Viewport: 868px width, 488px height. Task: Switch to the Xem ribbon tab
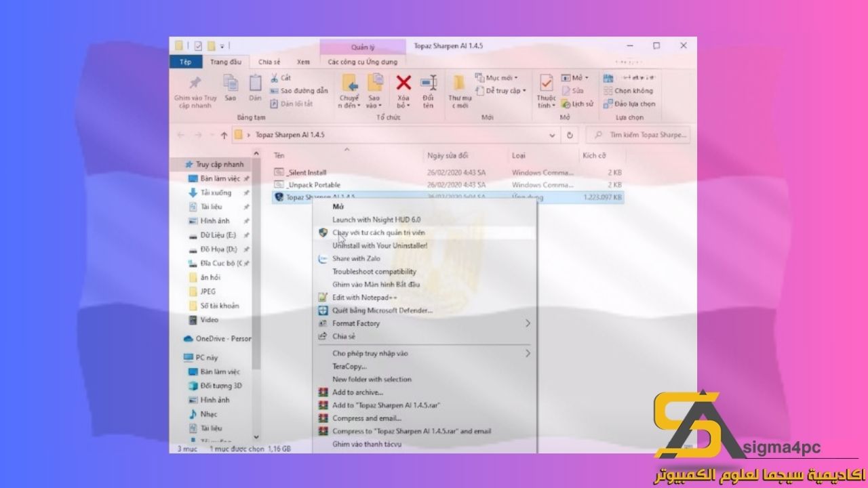point(303,62)
